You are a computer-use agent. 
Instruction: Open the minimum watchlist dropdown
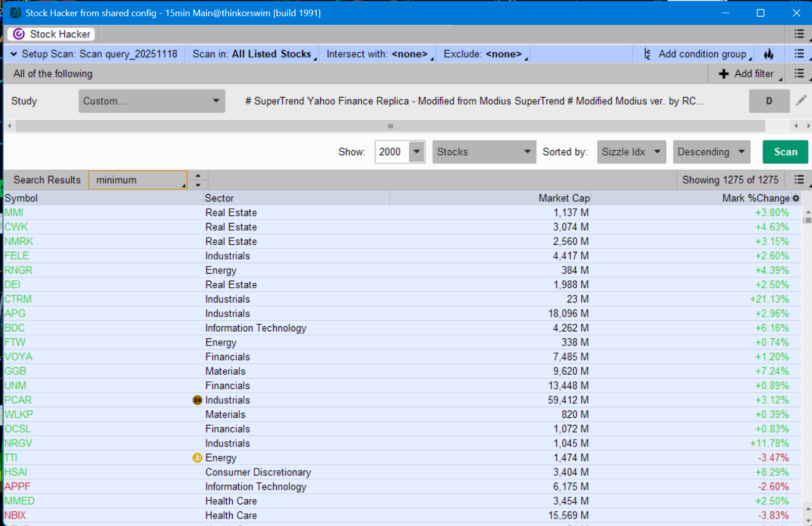[x=138, y=180]
